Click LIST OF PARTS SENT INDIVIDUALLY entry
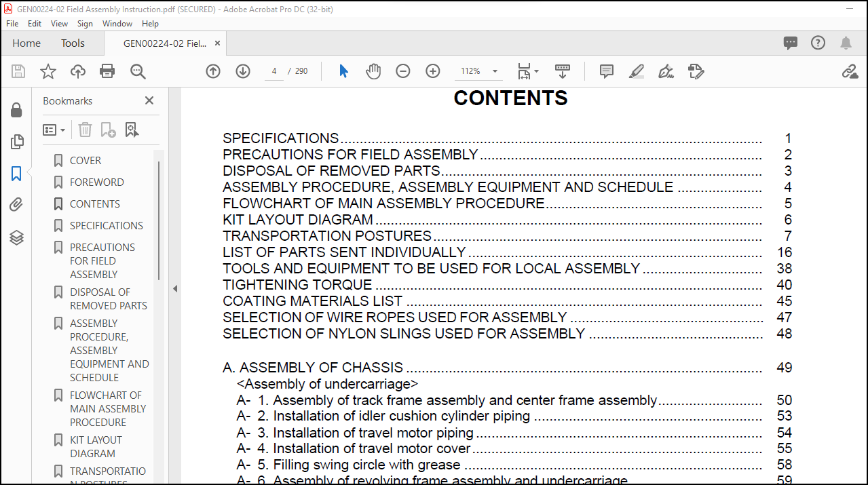 [507, 252]
